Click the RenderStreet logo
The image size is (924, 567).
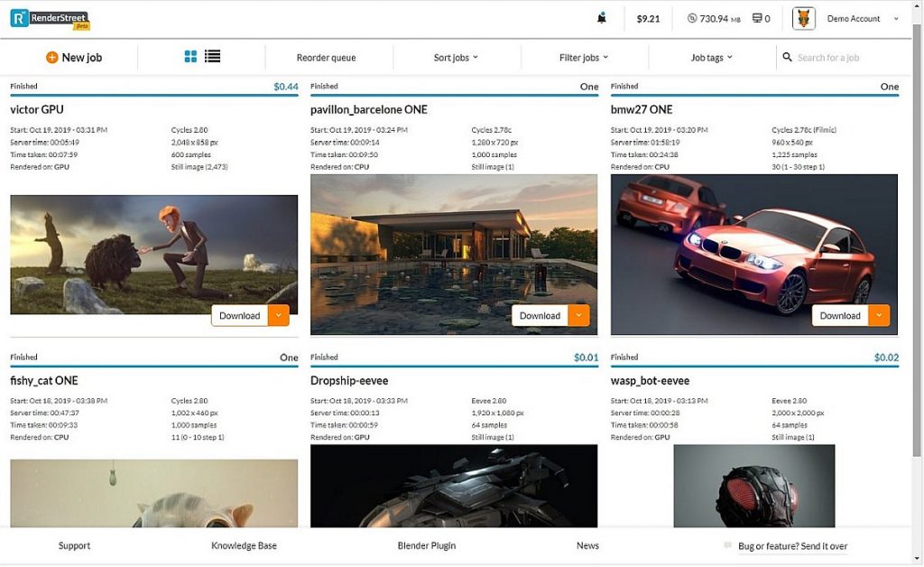[x=47, y=16]
